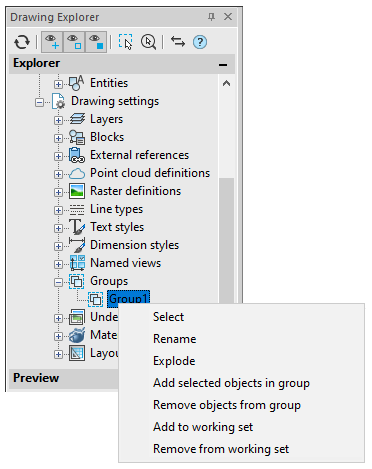Click the swap arrows icon in the toolbar

pos(178,42)
